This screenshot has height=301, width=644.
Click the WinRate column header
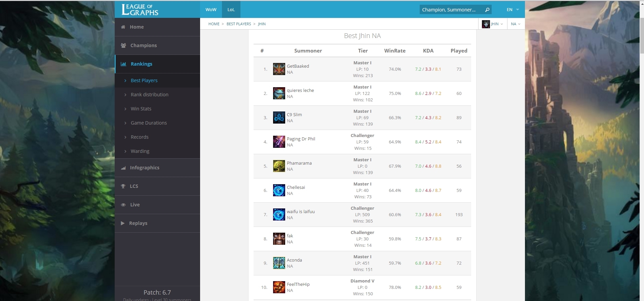[x=395, y=51]
